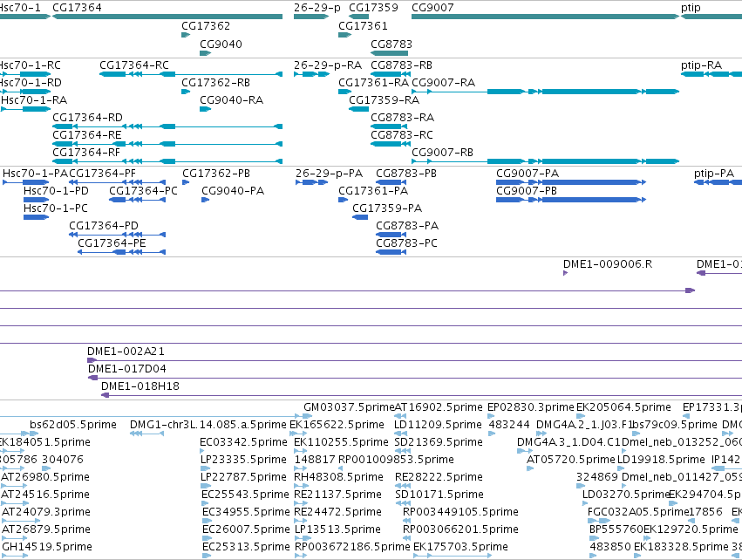Click protein label CG9007-PB

point(527,191)
